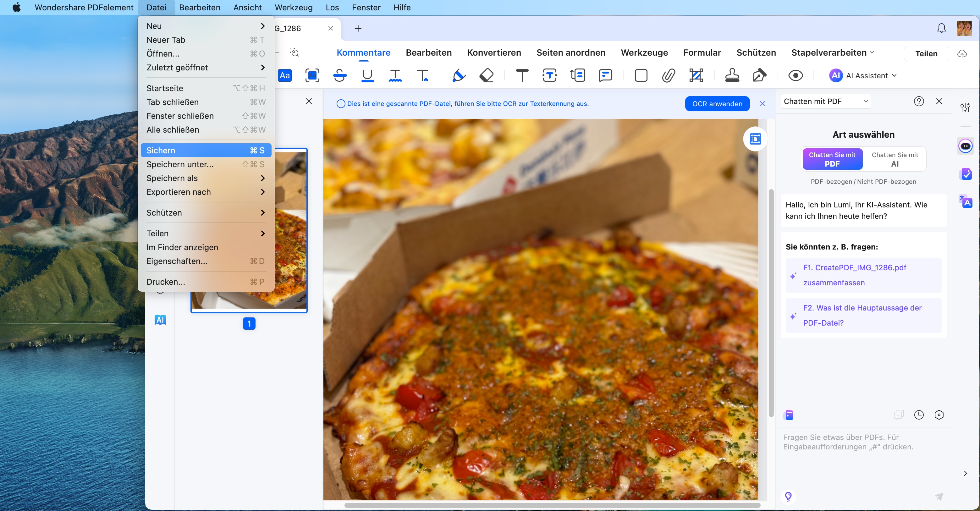Select the pencil drawing tool
Screen dimensions: 980x511
459,75
